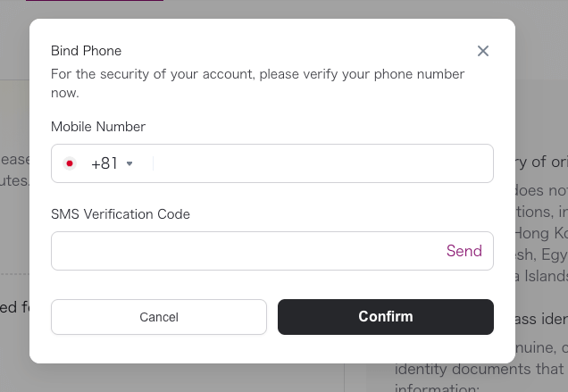568x392 pixels.
Task: Click the background 'information:' text
Action: (438, 388)
